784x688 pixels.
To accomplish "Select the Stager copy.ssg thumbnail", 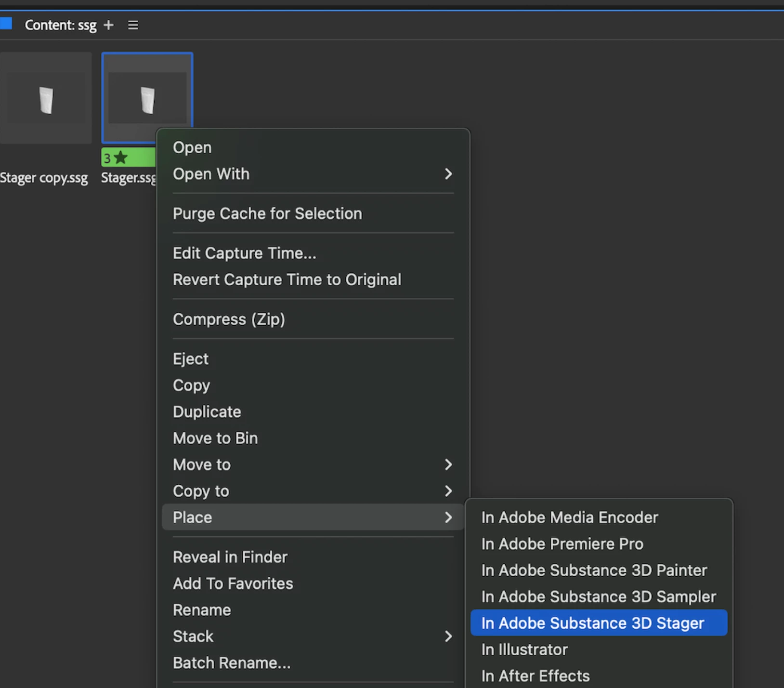I will (x=46, y=98).
